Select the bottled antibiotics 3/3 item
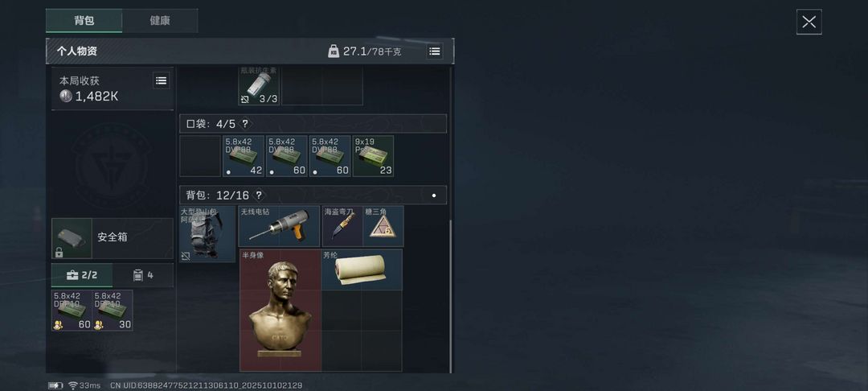This screenshot has height=391, width=868. click(x=259, y=84)
